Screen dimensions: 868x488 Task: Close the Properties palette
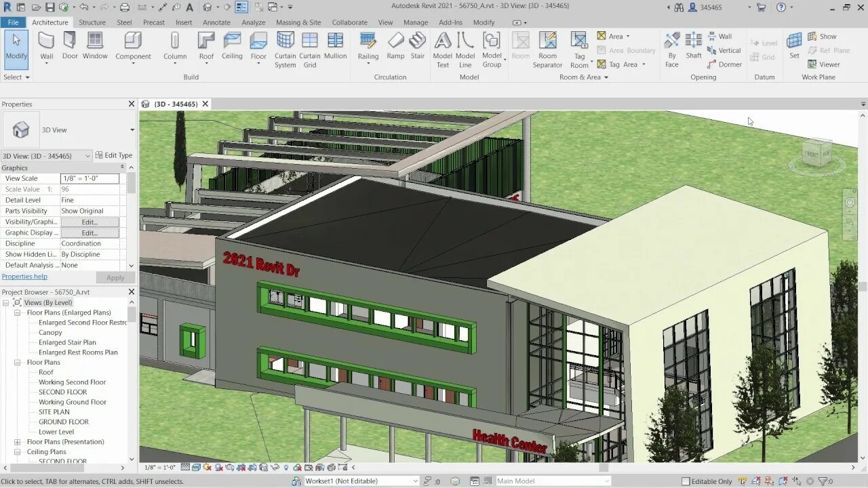[x=132, y=104]
